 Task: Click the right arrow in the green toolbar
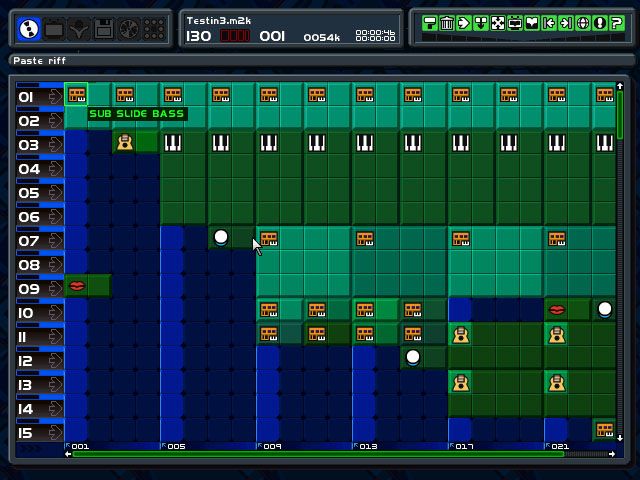(463, 23)
